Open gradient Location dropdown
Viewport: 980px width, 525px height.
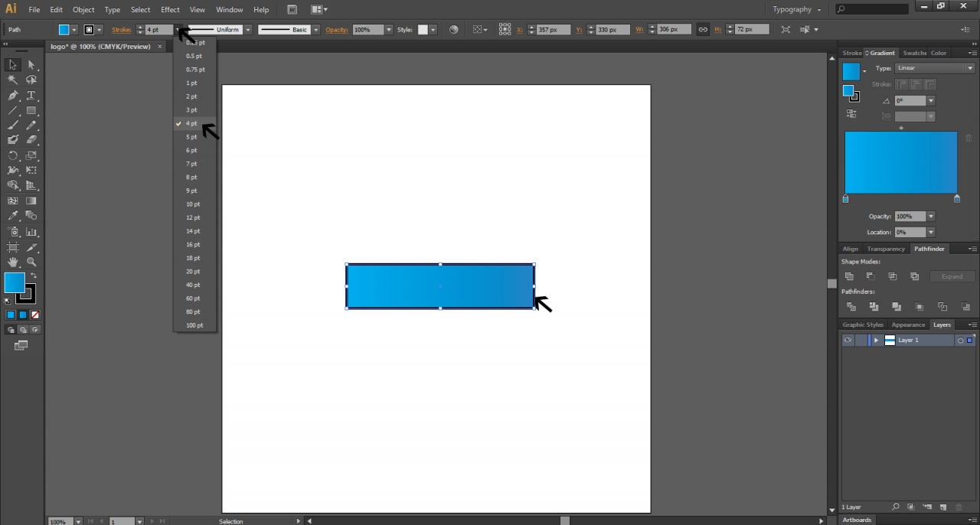(931, 232)
